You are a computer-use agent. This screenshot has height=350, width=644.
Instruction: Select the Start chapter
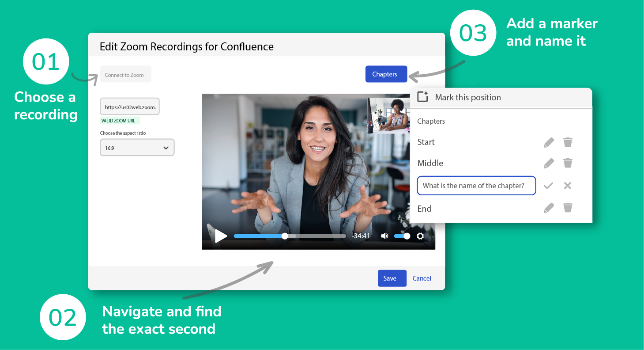point(426,142)
